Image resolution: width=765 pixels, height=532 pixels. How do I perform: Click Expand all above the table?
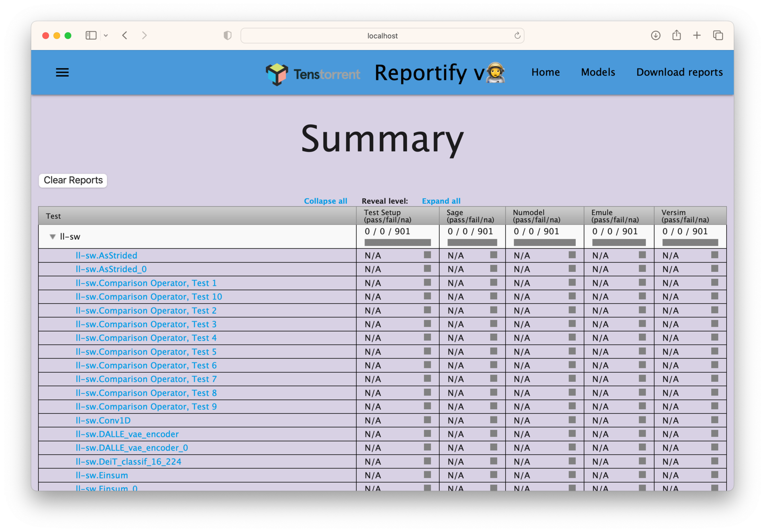coord(441,201)
